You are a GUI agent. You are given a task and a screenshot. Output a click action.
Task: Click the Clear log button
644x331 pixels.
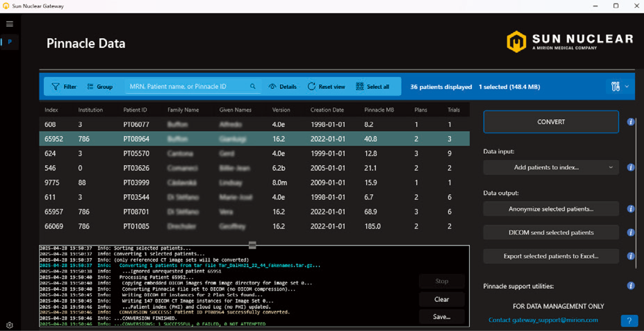tap(441, 299)
